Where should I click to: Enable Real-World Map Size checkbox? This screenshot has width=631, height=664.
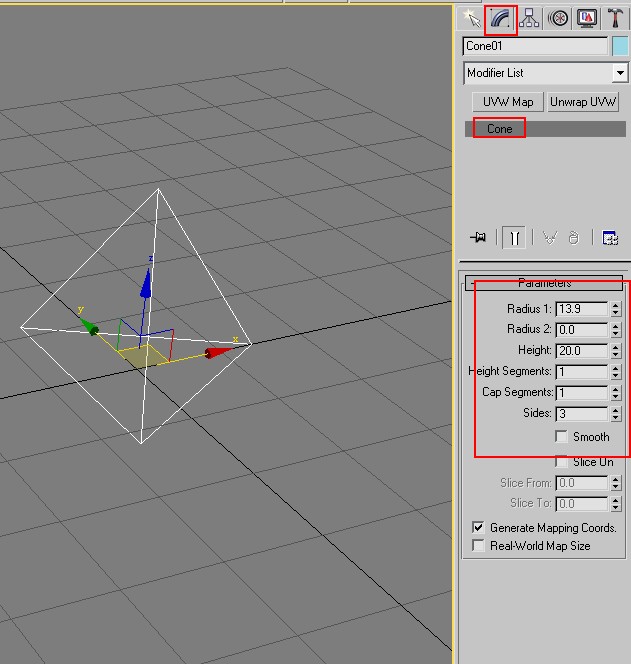click(x=478, y=545)
